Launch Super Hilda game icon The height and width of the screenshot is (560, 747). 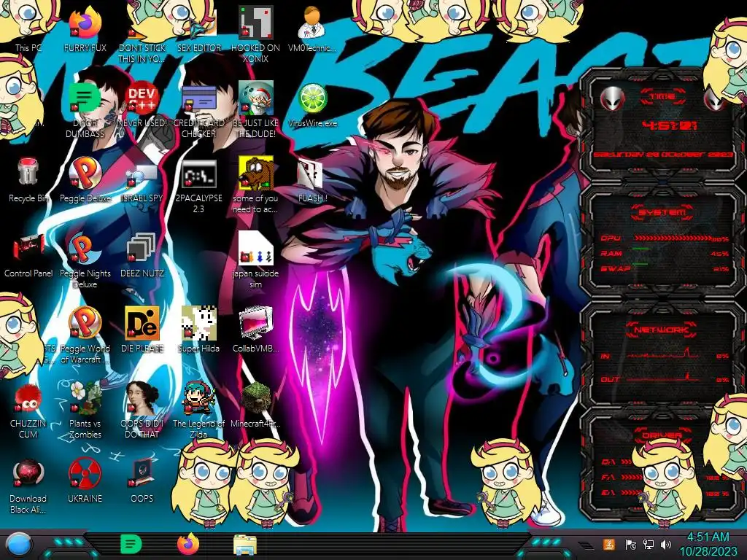198,330
